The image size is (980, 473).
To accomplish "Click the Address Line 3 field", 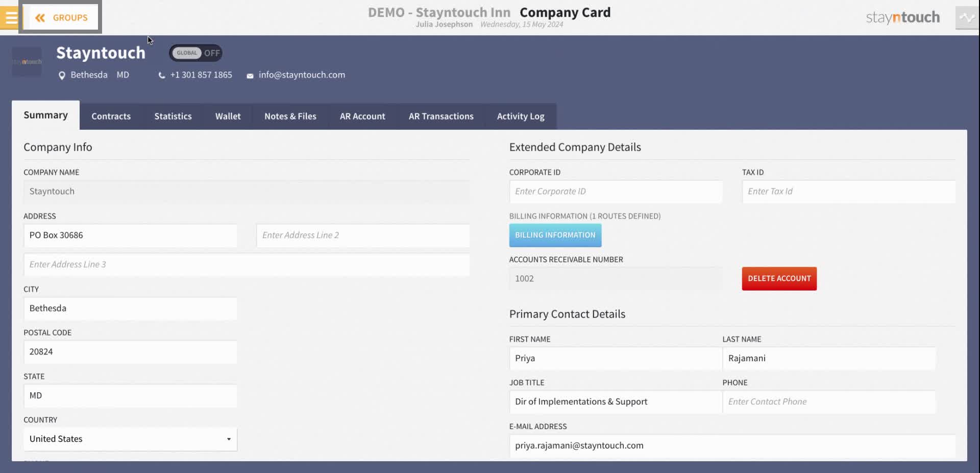I will 247,265.
